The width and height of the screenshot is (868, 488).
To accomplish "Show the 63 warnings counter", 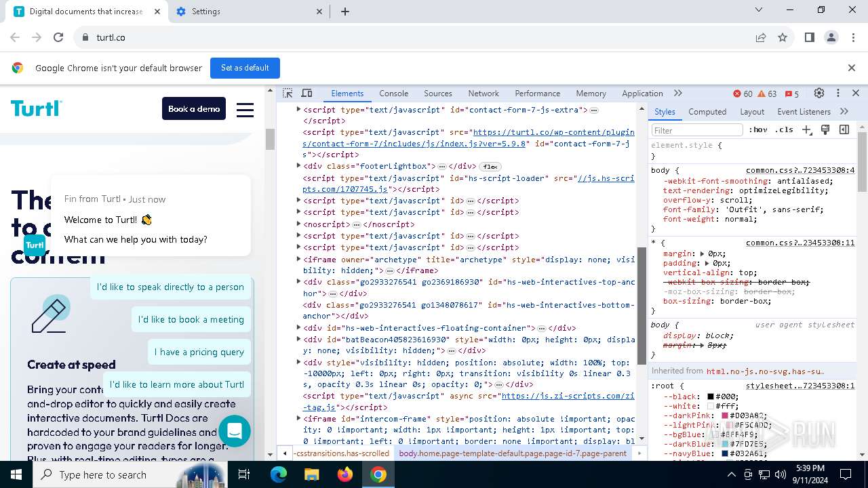I will point(767,94).
